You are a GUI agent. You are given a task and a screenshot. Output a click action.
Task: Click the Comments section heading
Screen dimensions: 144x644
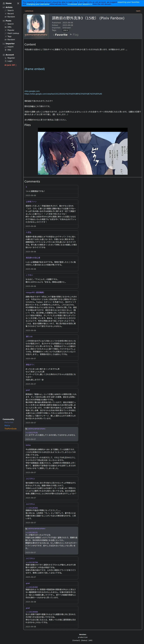(32, 181)
